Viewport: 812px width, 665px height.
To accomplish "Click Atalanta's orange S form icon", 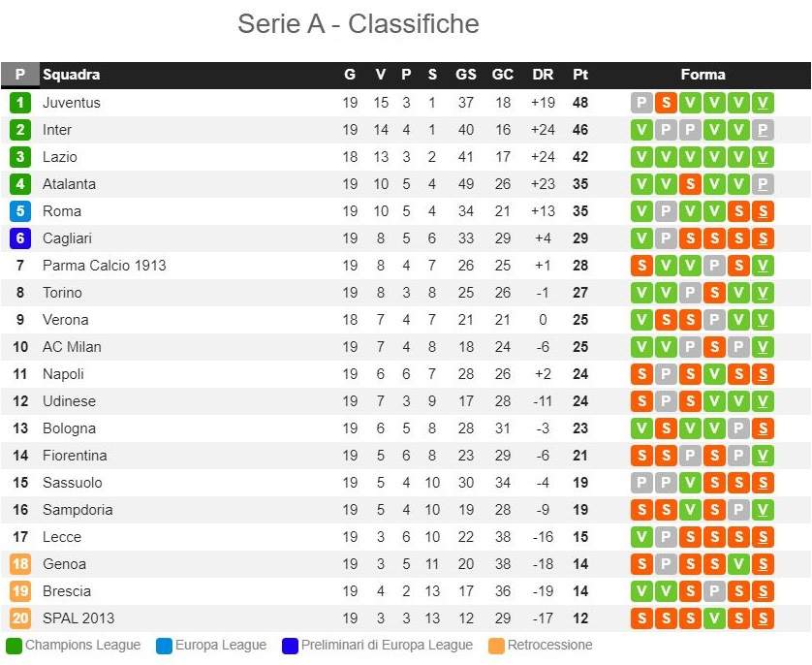I will tap(690, 184).
